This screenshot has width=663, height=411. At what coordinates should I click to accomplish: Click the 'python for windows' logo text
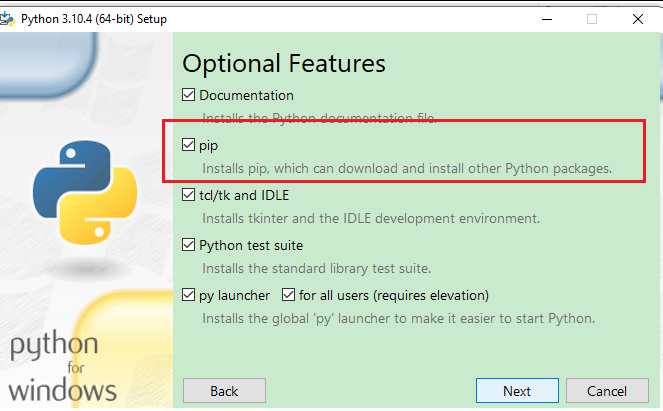[62, 367]
